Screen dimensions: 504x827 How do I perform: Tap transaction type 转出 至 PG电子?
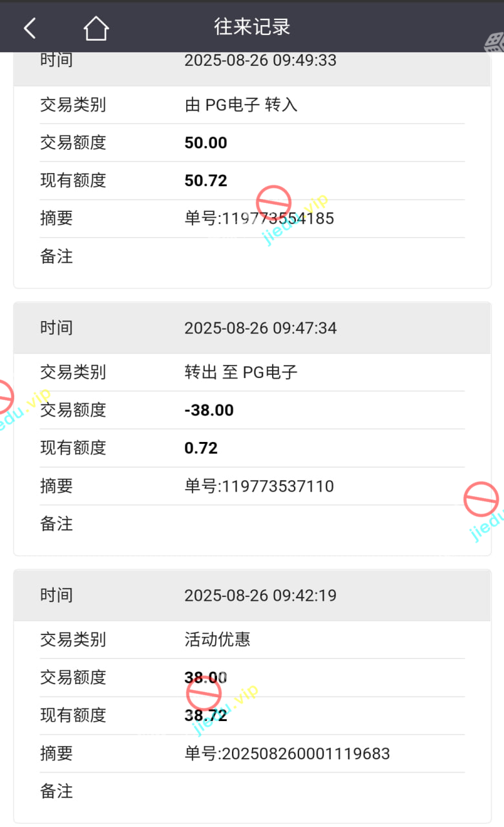click(x=241, y=372)
